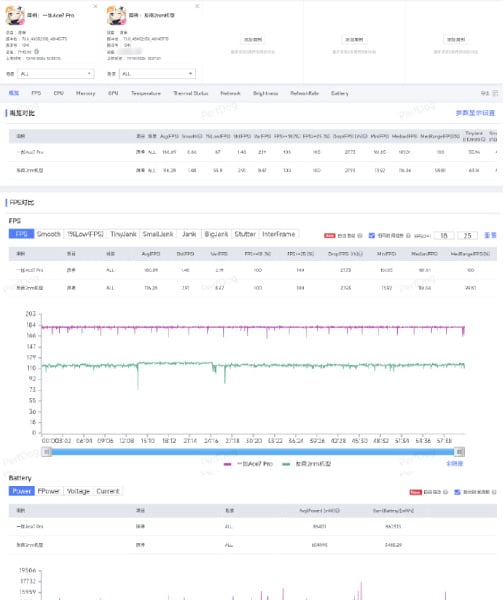
Task: Switch to the Temperature tab
Action: click(146, 93)
